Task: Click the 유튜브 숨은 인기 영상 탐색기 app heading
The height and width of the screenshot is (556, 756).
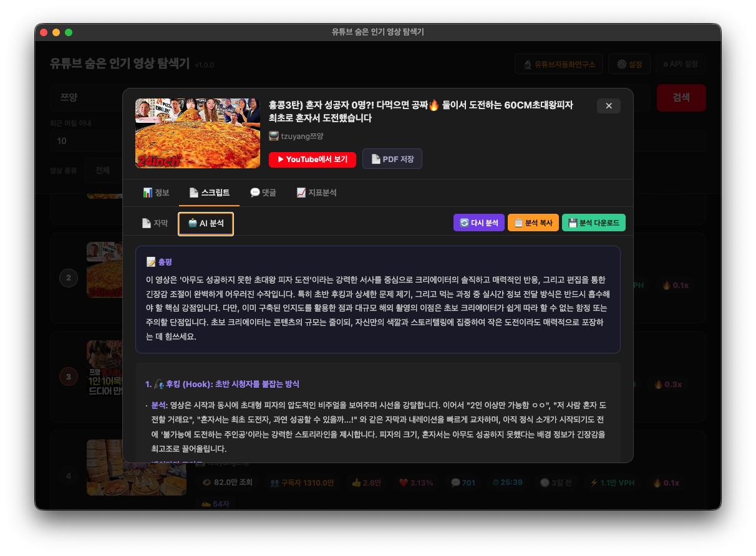Action: coord(120,63)
